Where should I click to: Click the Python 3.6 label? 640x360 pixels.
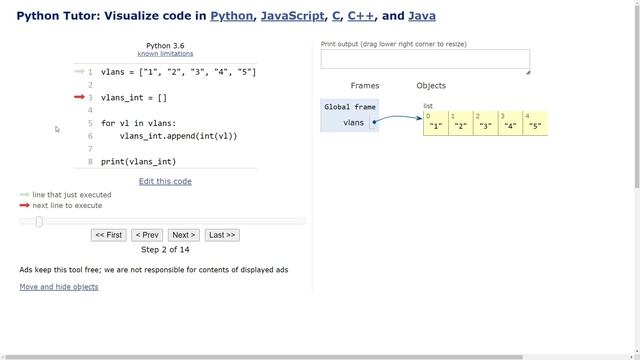(x=165, y=46)
